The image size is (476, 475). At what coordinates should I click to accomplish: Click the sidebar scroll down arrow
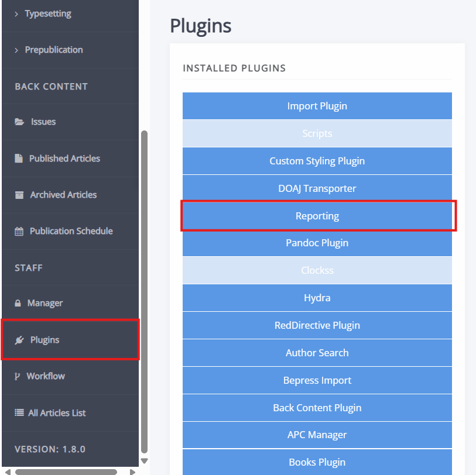click(145, 461)
